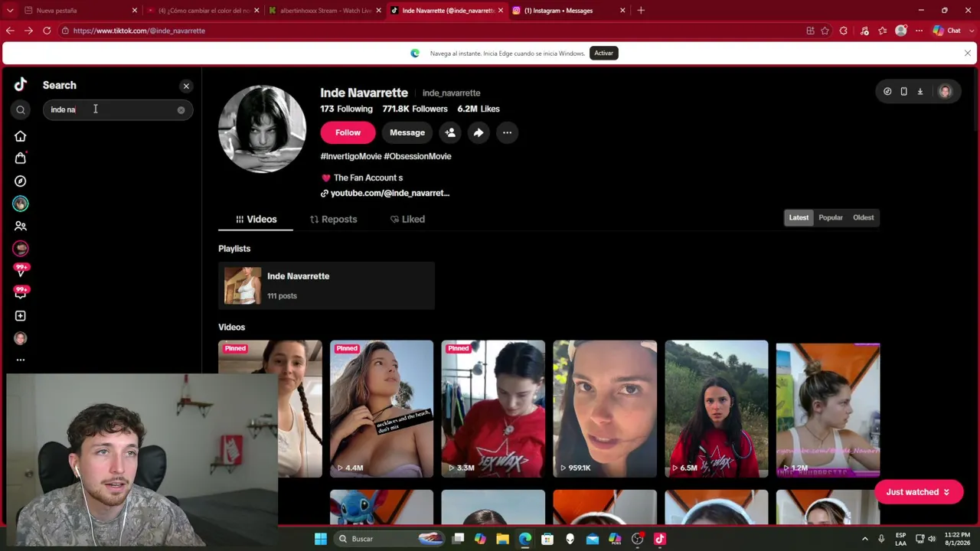Click the TikTok coin icon in the top-right pill
The image size is (980, 551).
[887, 92]
